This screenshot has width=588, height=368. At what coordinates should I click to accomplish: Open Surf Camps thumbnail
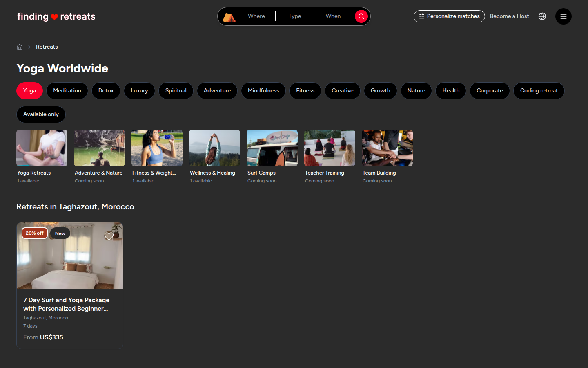[272, 148]
